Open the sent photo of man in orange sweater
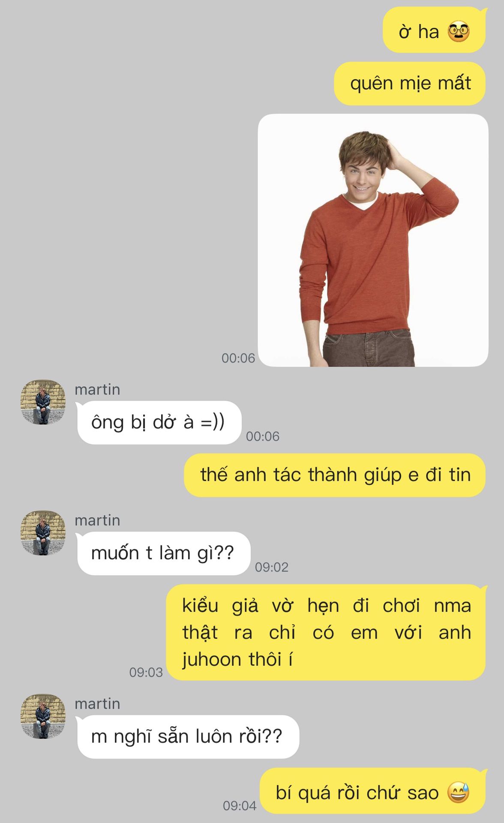The height and width of the screenshot is (823, 504). click(x=373, y=240)
